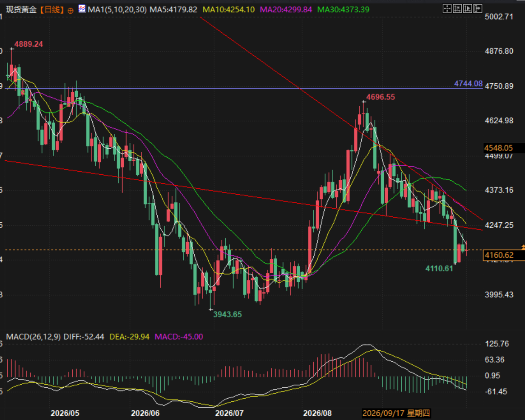Click the orange double-arrow marker on price axis
Viewport: 525px width, 420px height.
click(523, 247)
